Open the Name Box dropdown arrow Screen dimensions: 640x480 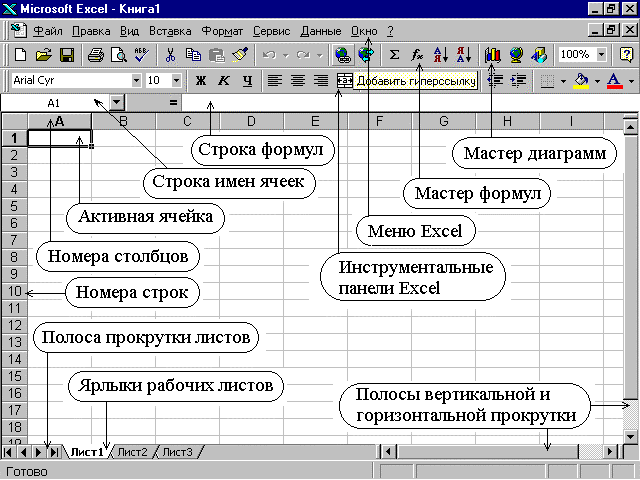pyautogui.click(x=117, y=102)
